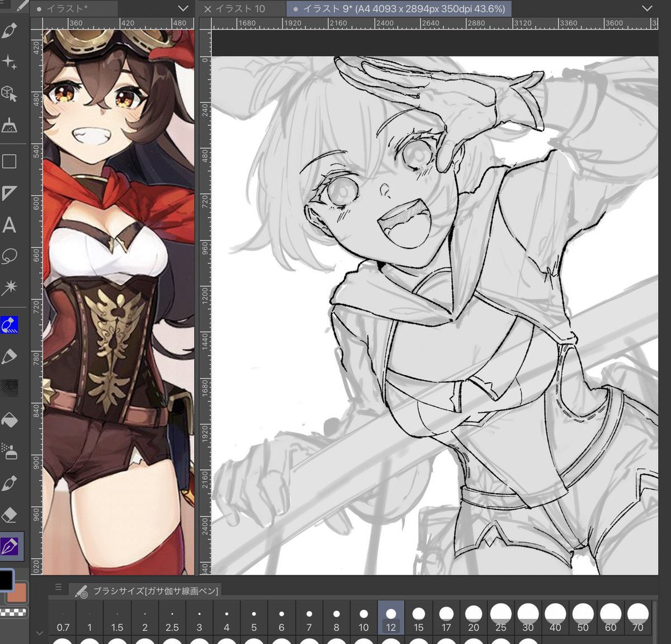Set brush size to 4
This screenshot has height=644, width=671.
(x=226, y=618)
